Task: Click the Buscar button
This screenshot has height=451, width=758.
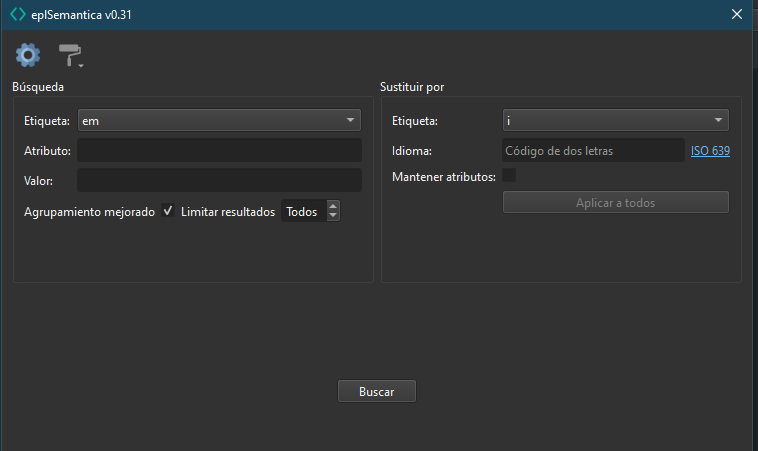Action: 377,391
